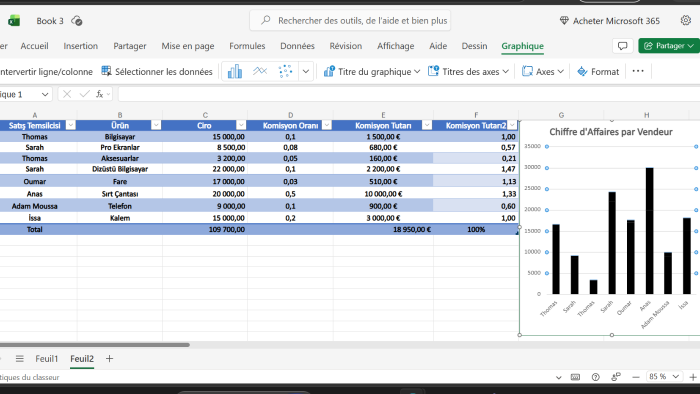Open the Insertion tab
This screenshot has height=394, width=700.
coord(80,46)
